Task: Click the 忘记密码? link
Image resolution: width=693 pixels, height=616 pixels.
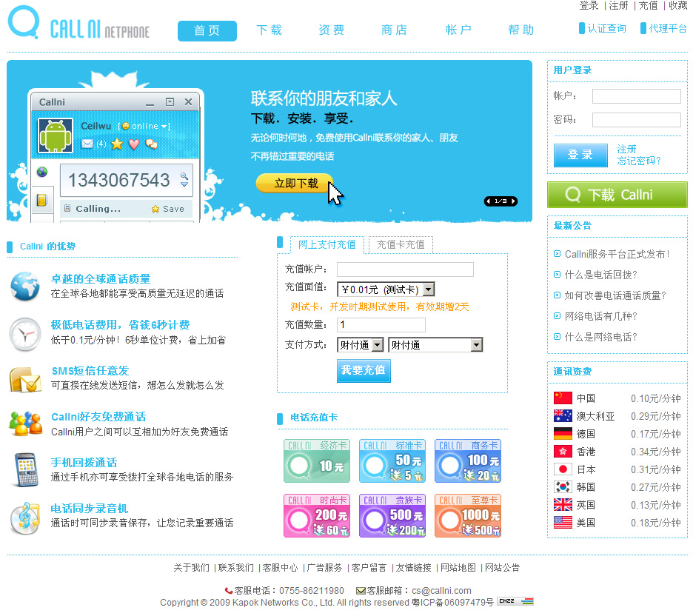Action: (x=639, y=161)
